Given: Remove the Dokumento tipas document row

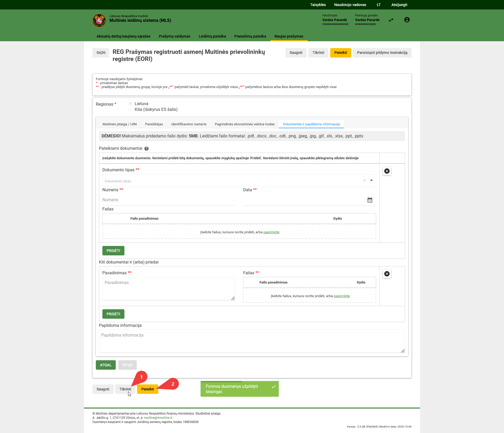Looking at the screenshot, I should pyautogui.click(x=387, y=171).
